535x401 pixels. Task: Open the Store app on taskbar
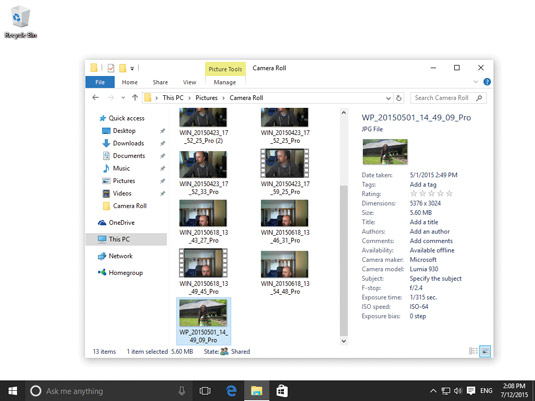(282, 391)
